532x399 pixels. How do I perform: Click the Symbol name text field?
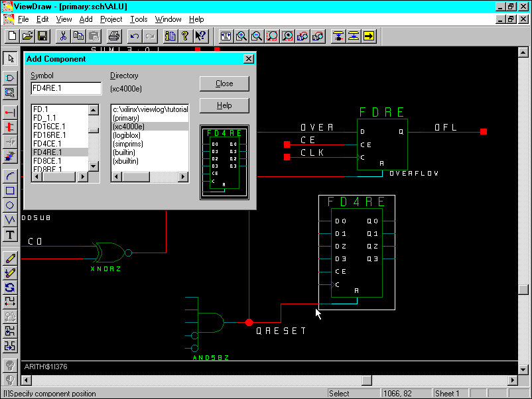coord(66,89)
